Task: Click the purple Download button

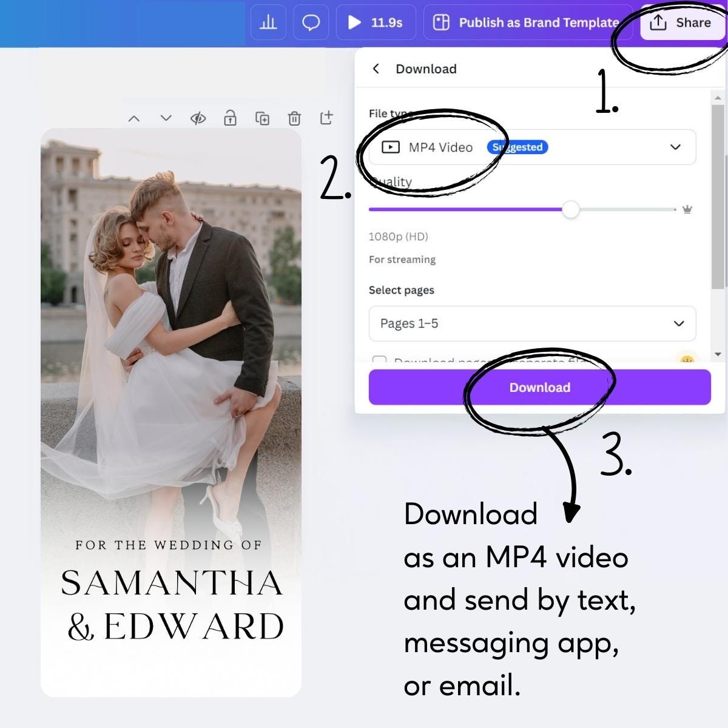Action: coord(539,387)
